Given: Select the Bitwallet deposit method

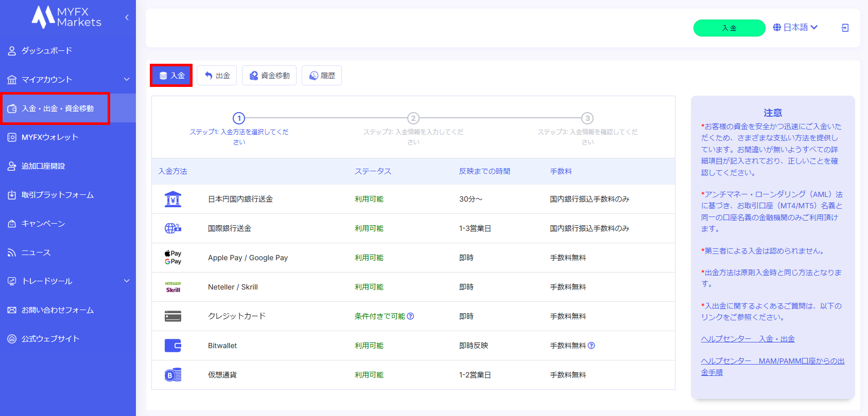Looking at the screenshot, I should 413,346.
